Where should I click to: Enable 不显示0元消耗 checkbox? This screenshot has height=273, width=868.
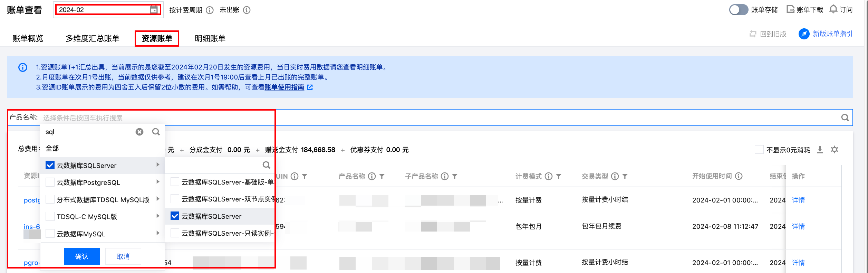(759, 150)
